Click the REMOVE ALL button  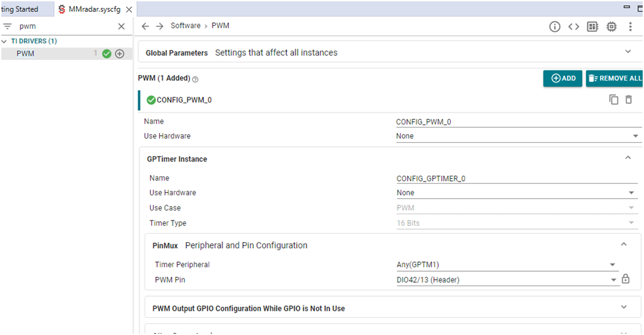tap(614, 78)
